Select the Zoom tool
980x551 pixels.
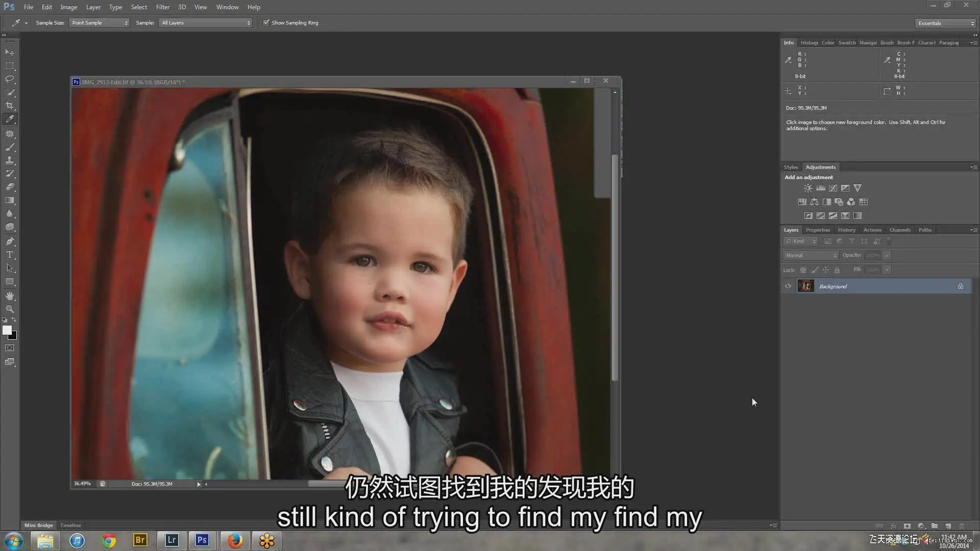pos(10,309)
